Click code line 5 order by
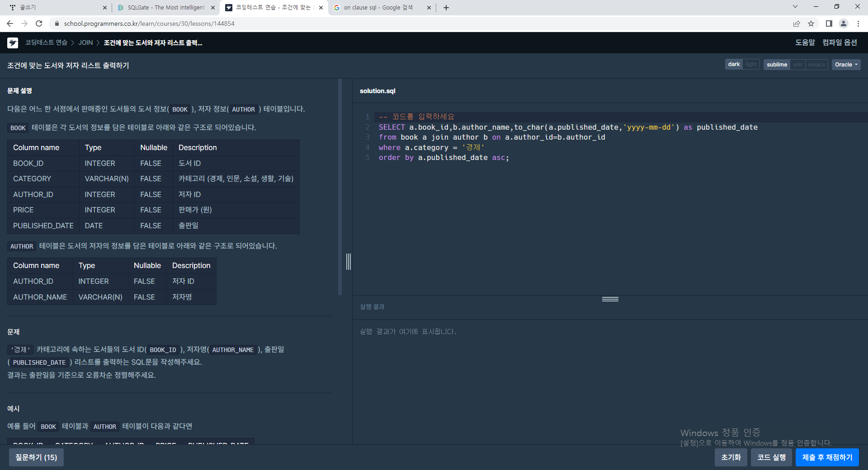The height and width of the screenshot is (470, 868). pos(444,158)
